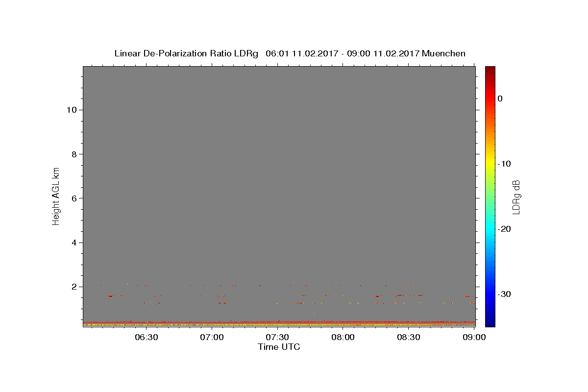The width and height of the screenshot is (588, 392).
Task: Click the 10 km height tick label
Action: [x=71, y=110]
